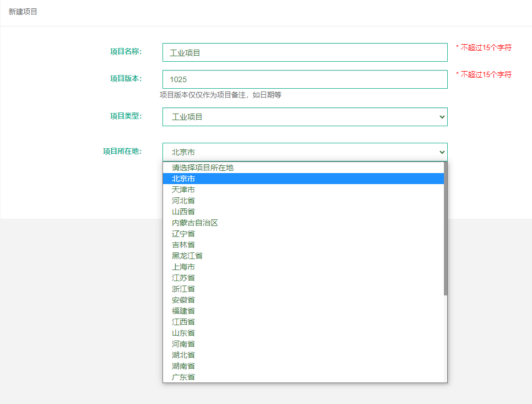Collapse the 项目所在地 dropdown showing 北京市
The width and height of the screenshot is (532, 404).
(305, 152)
